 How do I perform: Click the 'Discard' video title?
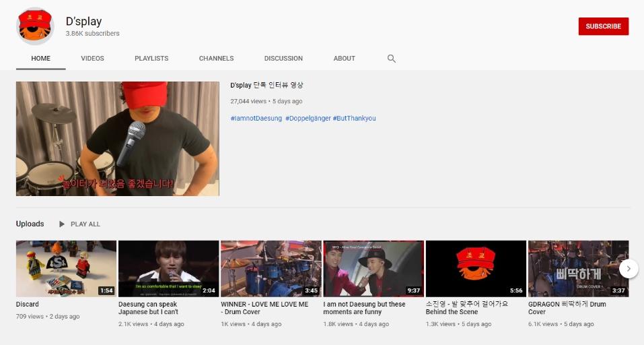click(28, 305)
